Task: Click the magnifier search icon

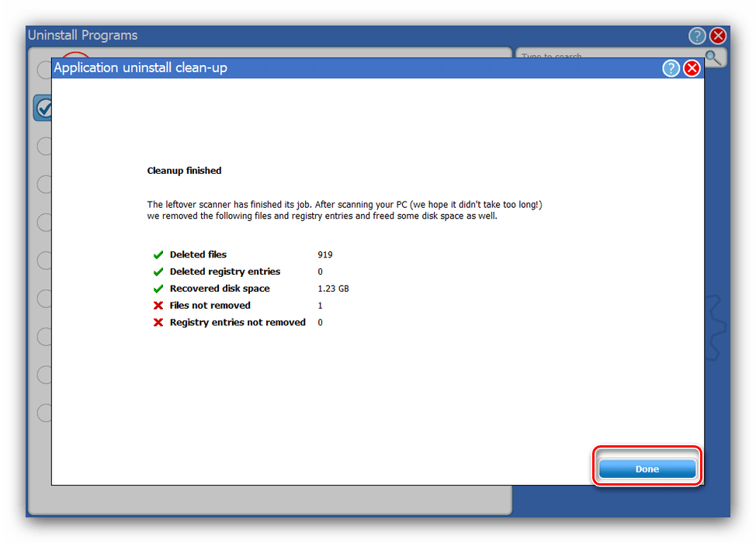Action: coord(714,57)
